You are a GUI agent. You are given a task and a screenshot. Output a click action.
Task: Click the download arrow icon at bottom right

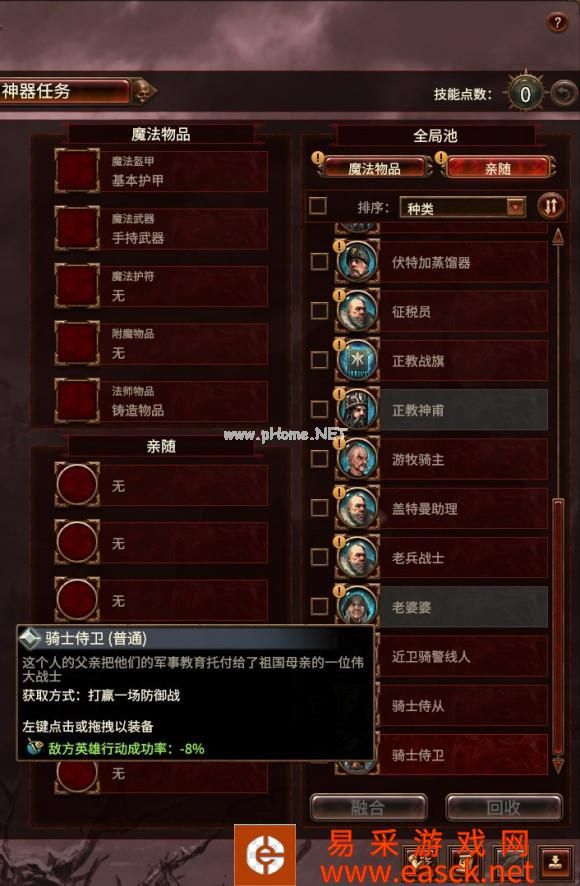[x=555, y=861]
